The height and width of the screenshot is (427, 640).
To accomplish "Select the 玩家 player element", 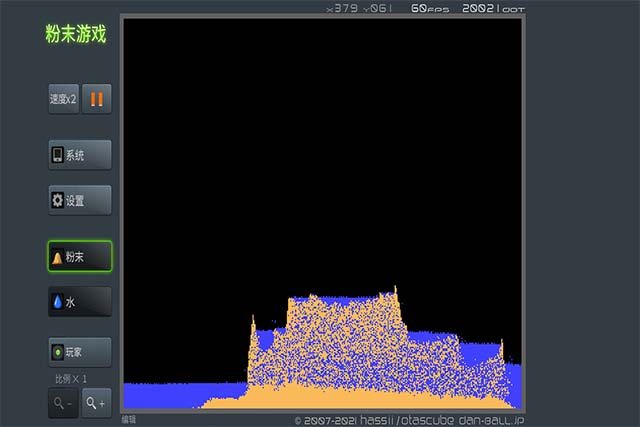I will pos(80,352).
